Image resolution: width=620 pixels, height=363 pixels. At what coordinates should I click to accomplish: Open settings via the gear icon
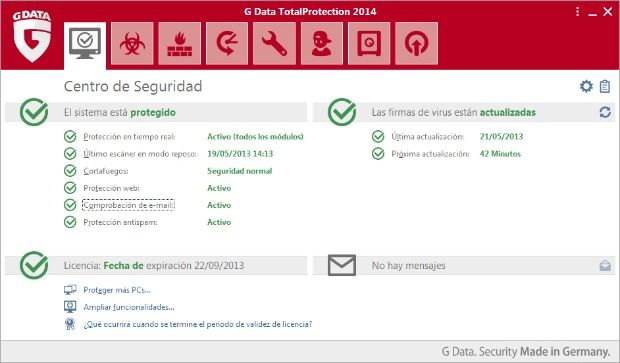click(x=586, y=86)
